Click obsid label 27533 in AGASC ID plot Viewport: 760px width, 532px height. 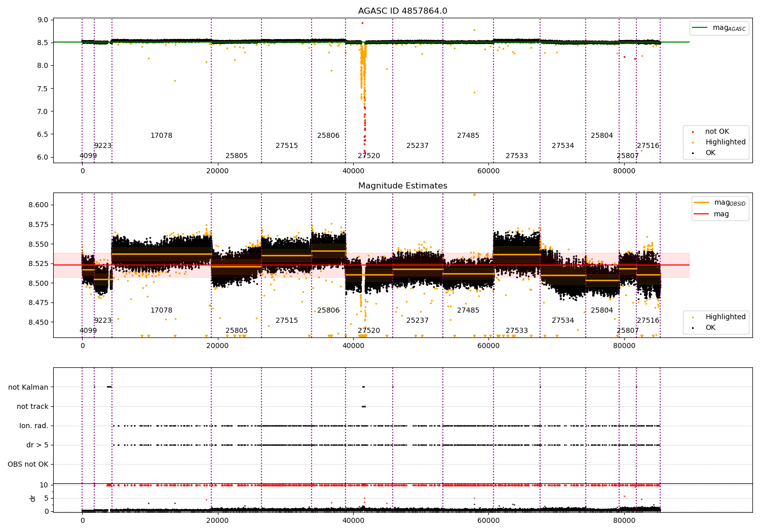pyautogui.click(x=517, y=156)
